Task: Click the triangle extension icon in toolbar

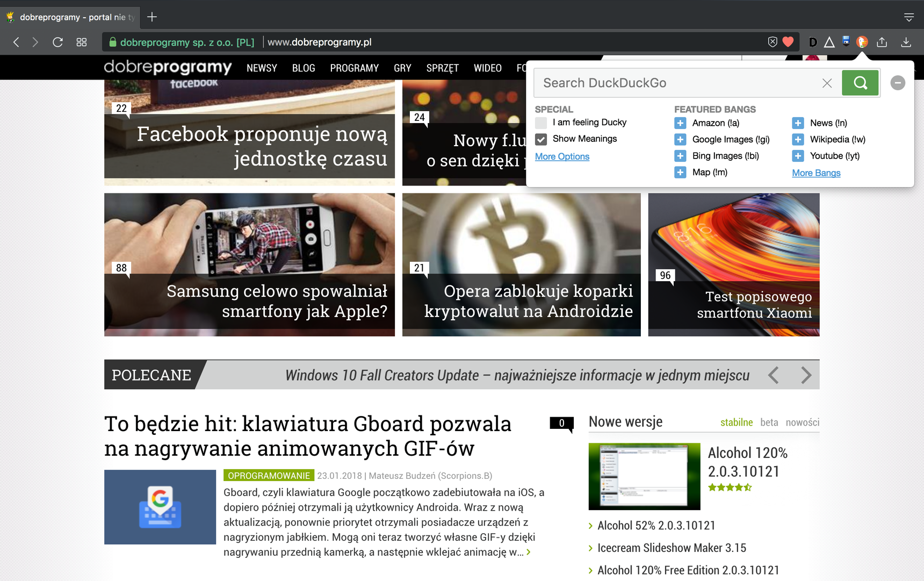Action: coord(829,42)
